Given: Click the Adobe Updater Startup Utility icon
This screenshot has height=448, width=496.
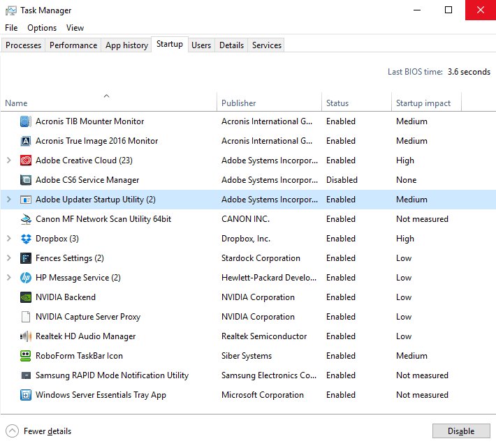Looking at the screenshot, I should click(x=26, y=200).
